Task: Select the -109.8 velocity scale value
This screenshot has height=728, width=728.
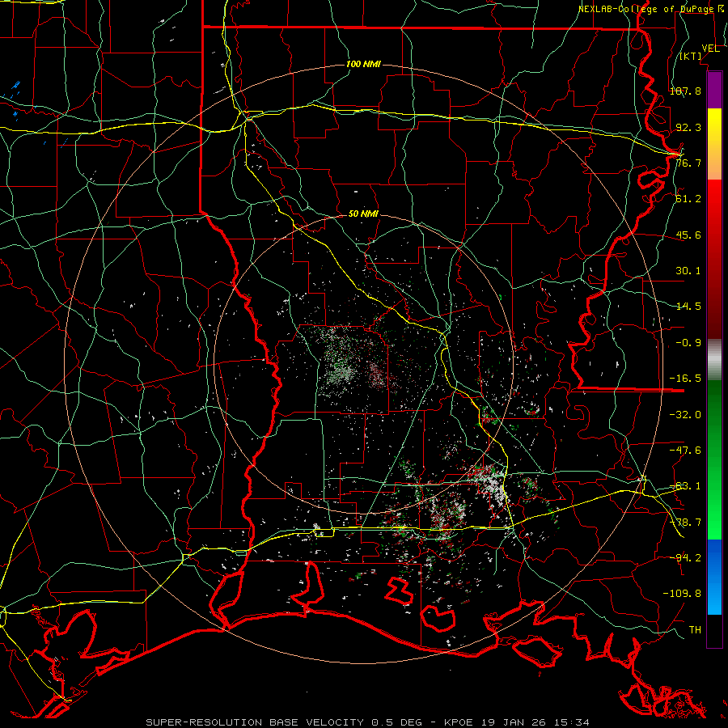Action: pos(682,594)
